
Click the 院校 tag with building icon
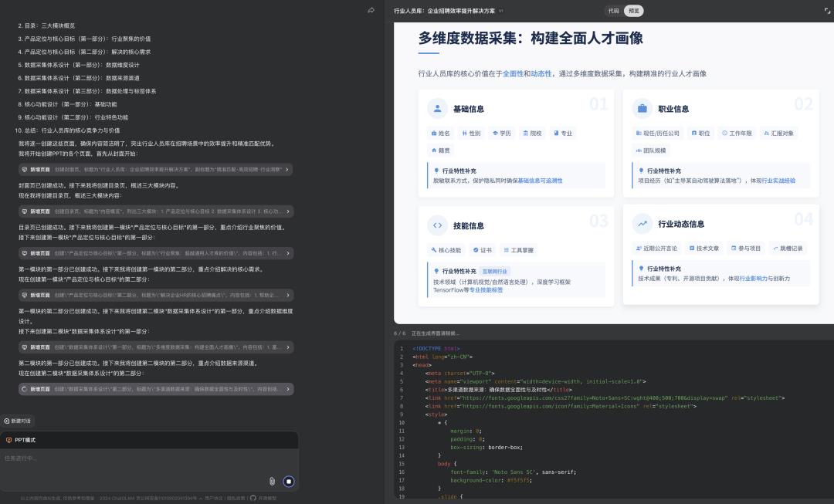click(532, 134)
